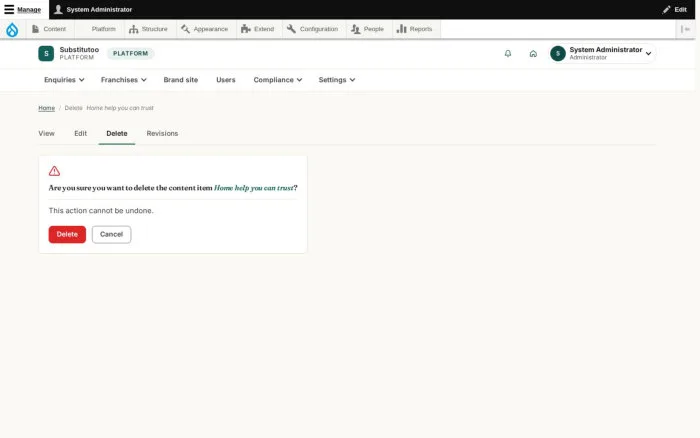700x438 pixels.
Task: Open the Configuration admin menu
Action: pos(312,29)
